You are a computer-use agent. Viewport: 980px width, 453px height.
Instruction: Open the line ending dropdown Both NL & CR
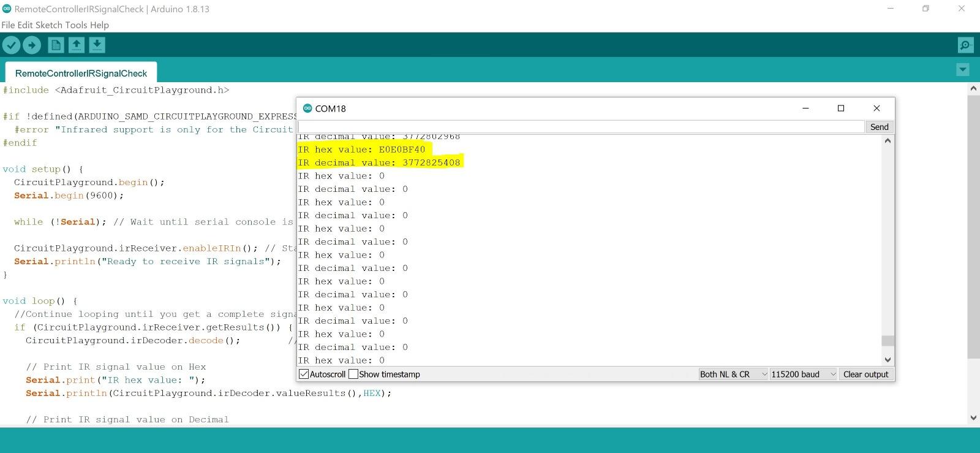pyautogui.click(x=733, y=374)
